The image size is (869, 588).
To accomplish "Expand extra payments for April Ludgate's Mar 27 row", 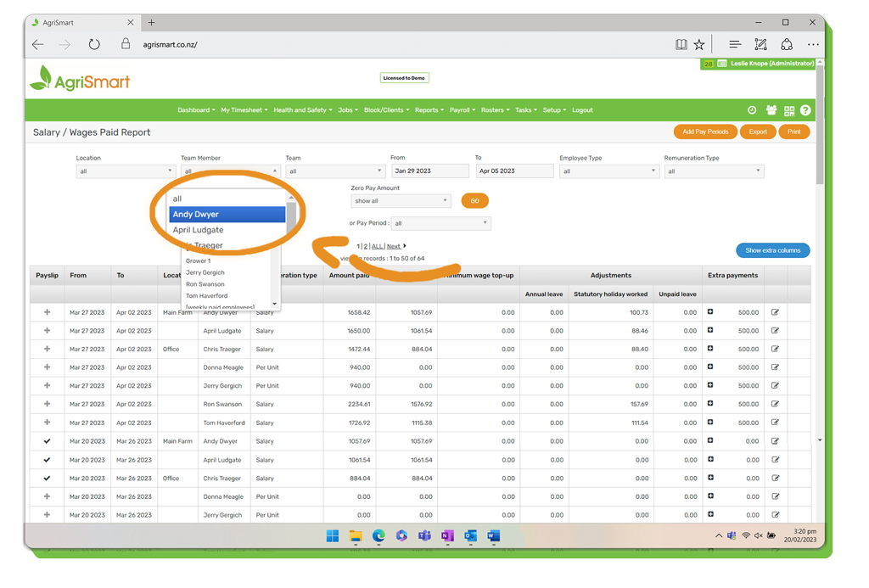I will click(x=710, y=331).
